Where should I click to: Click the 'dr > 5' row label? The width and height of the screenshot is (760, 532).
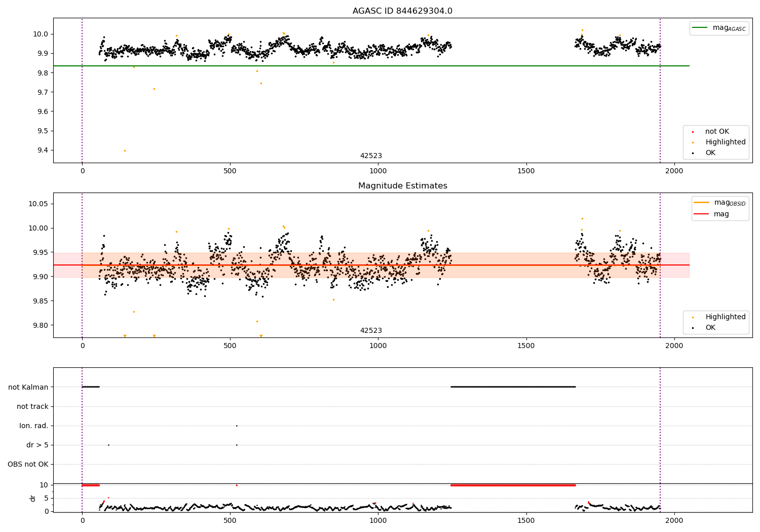(x=37, y=445)
